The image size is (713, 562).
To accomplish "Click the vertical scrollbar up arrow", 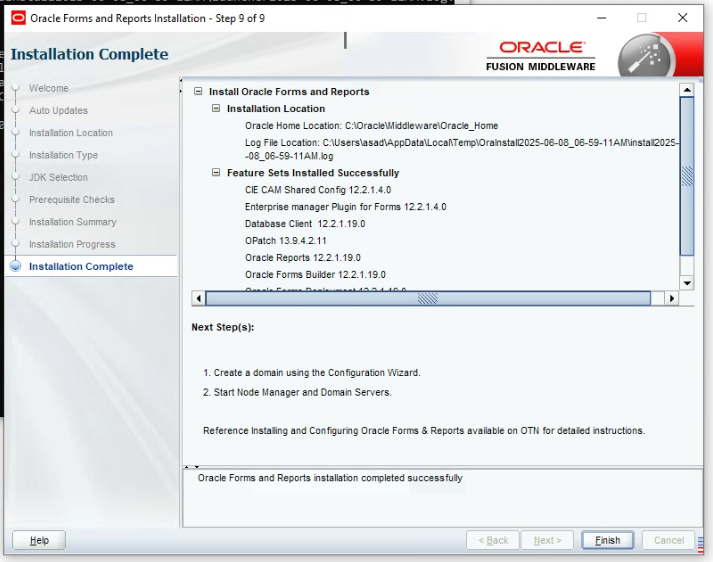I will pyautogui.click(x=687, y=90).
